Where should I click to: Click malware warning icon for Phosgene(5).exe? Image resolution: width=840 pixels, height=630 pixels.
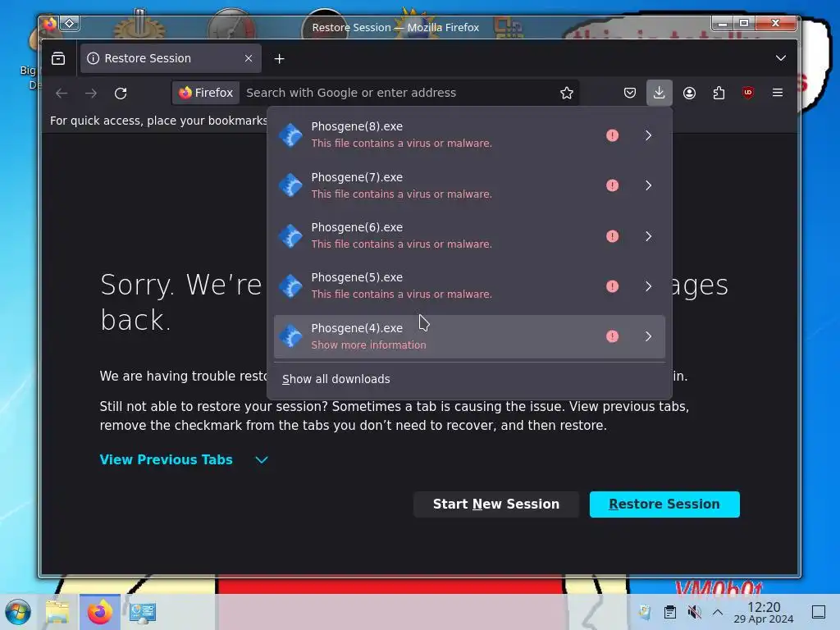pyautogui.click(x=612, y=286)
